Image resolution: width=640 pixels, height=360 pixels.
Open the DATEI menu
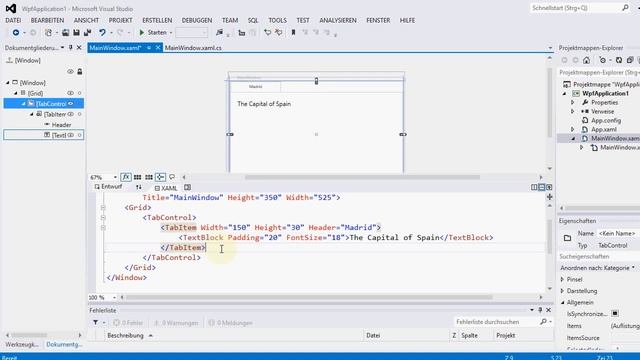coord(13,20)
